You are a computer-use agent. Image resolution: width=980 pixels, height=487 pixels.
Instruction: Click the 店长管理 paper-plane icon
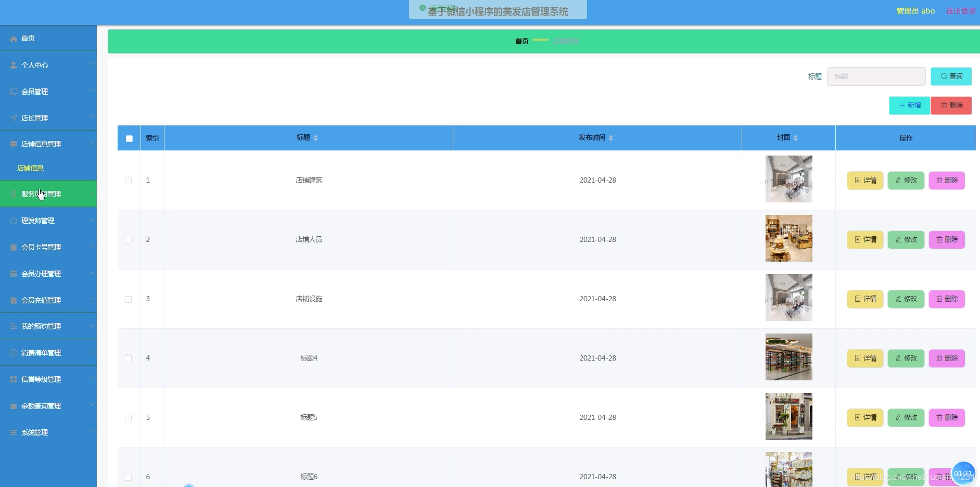14,118
